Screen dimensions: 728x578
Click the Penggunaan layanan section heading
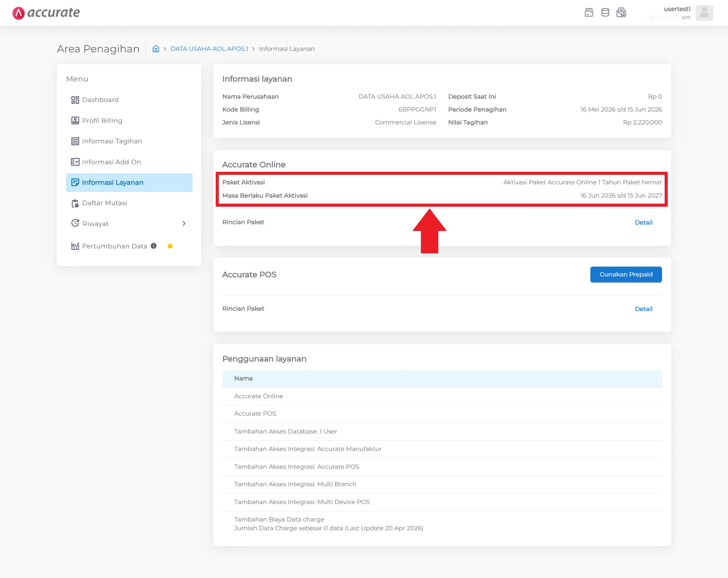point(264,359)
